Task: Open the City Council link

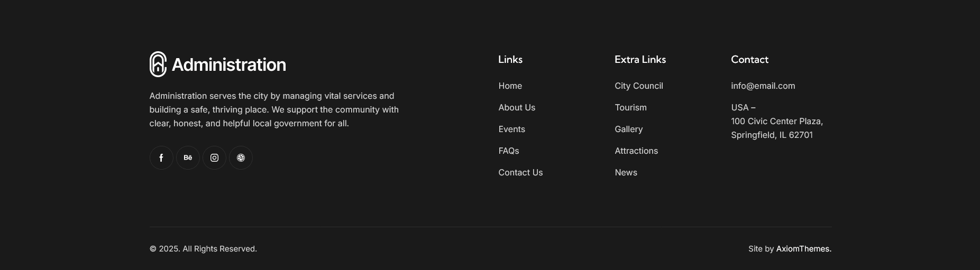Action: pyautogui.click(x=638, y=86)
